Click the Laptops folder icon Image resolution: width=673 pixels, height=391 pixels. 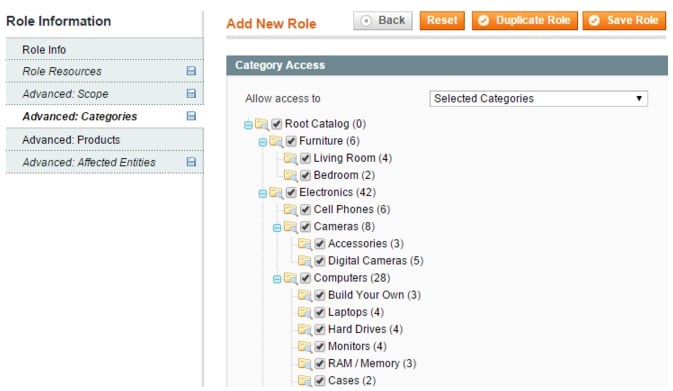(305, 312)
